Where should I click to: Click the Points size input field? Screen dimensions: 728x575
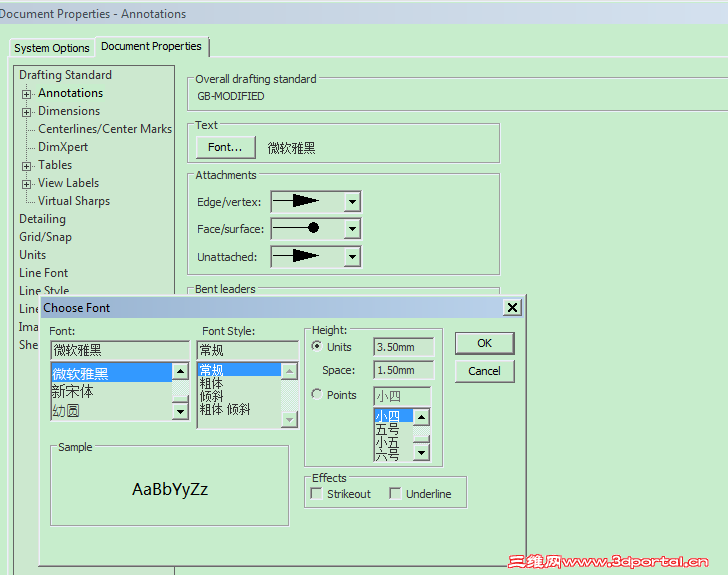coord(402,396)
